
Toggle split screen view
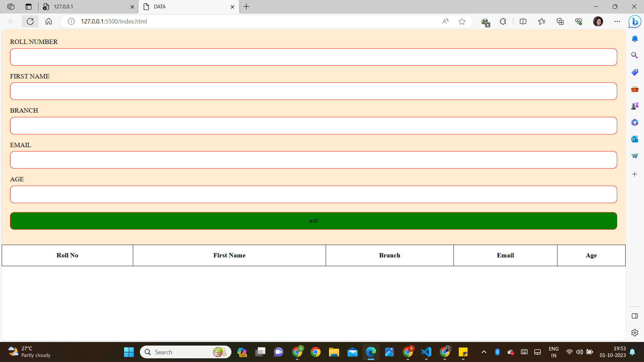pos(523,21)
